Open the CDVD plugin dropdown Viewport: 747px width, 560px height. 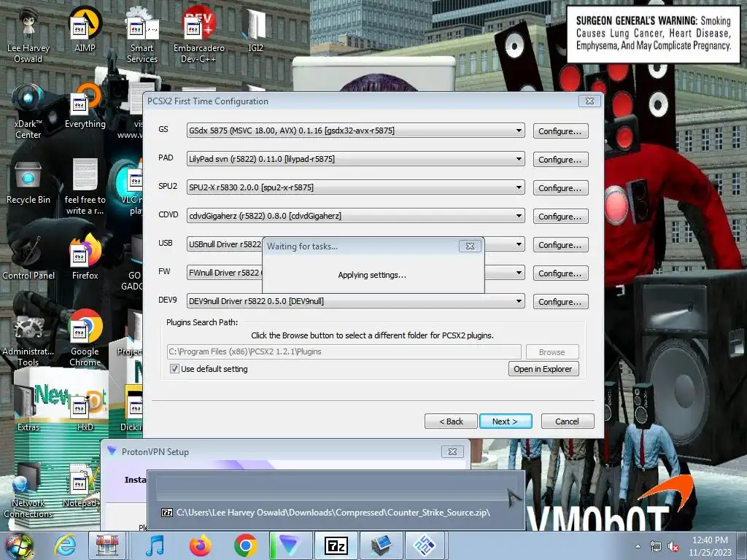pyautogui.click(x=355, y=216)
